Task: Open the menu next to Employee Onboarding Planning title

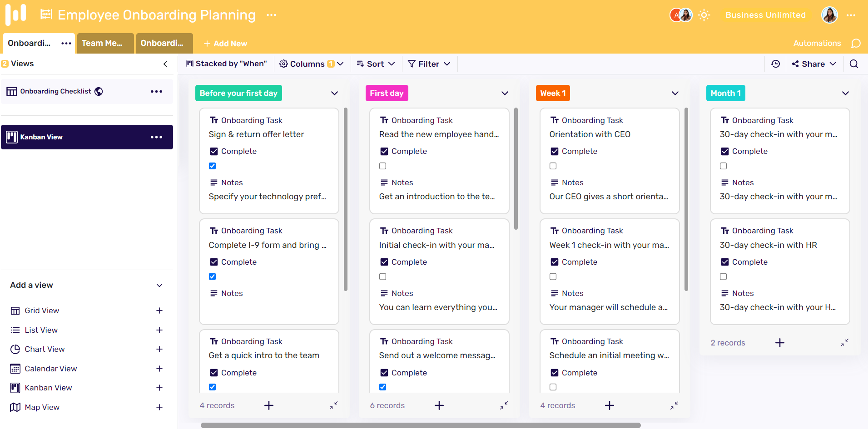Action: 271,15
